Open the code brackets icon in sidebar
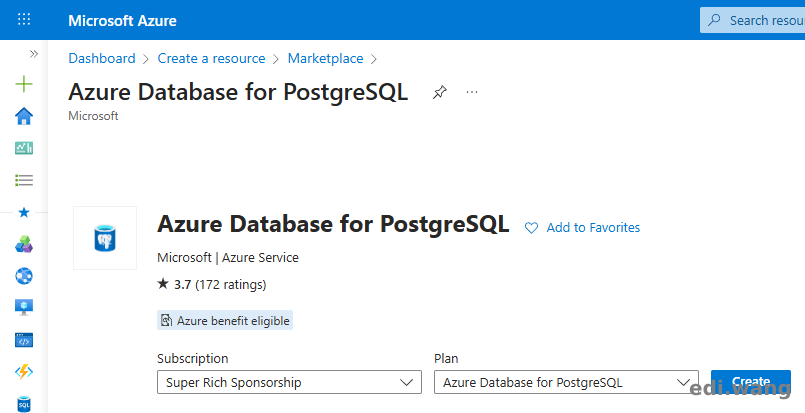The height and width of the screenshot is (413, 805). [x=24, y=340]
